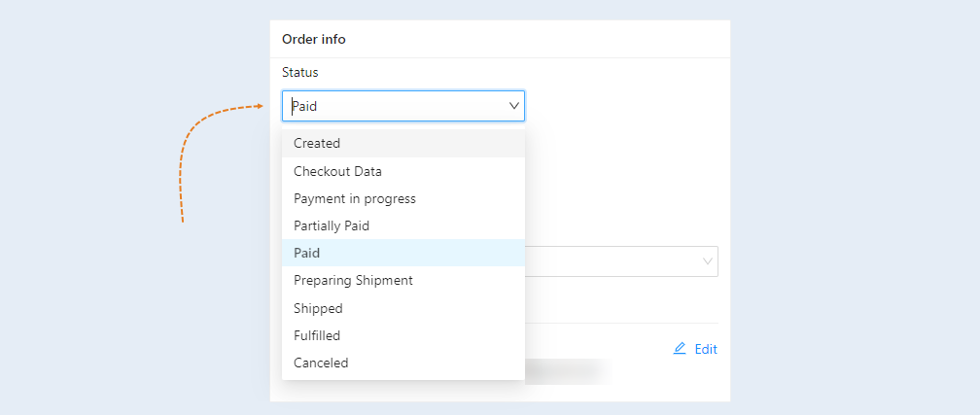
Task: Click the Status field label
Action: pyautogui.click(x=300, y=73)
